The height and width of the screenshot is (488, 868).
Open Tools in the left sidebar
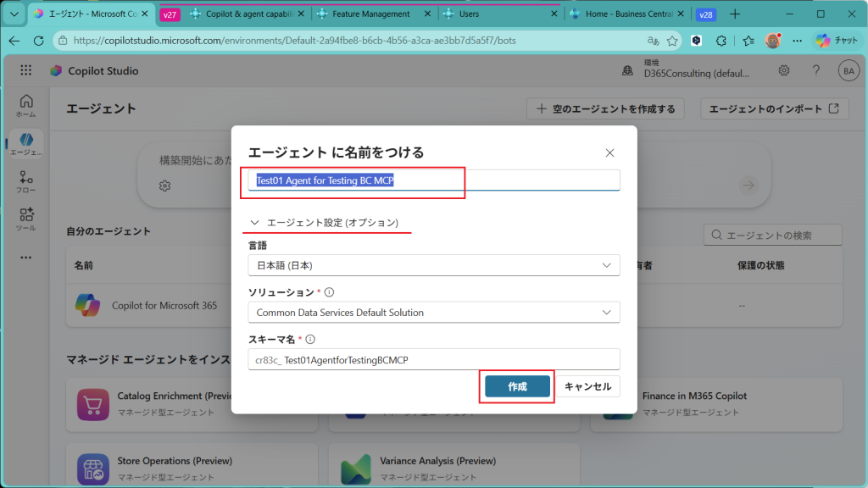(x=26, y=219)
